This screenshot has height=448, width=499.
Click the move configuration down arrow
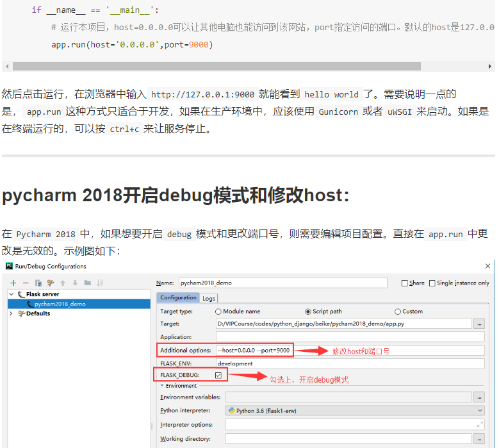[x=75, y=283]
